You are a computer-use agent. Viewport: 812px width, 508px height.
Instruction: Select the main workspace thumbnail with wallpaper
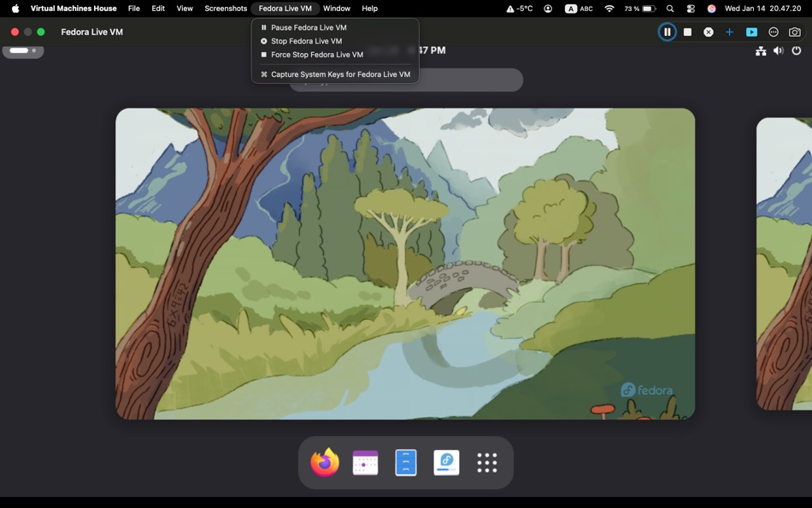(405, 264)
